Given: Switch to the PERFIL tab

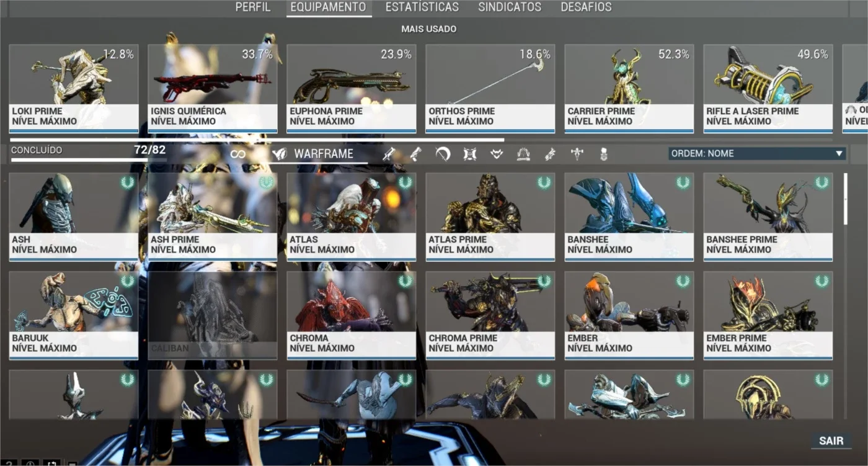Looking at the screenshot, I should point(253,7).
